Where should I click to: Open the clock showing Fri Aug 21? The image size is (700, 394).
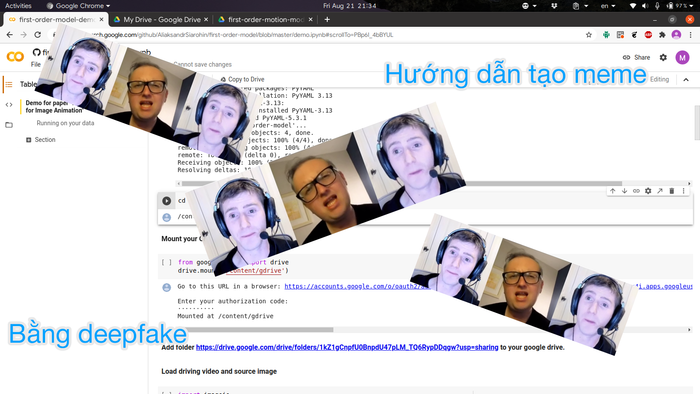coord(350,6)
